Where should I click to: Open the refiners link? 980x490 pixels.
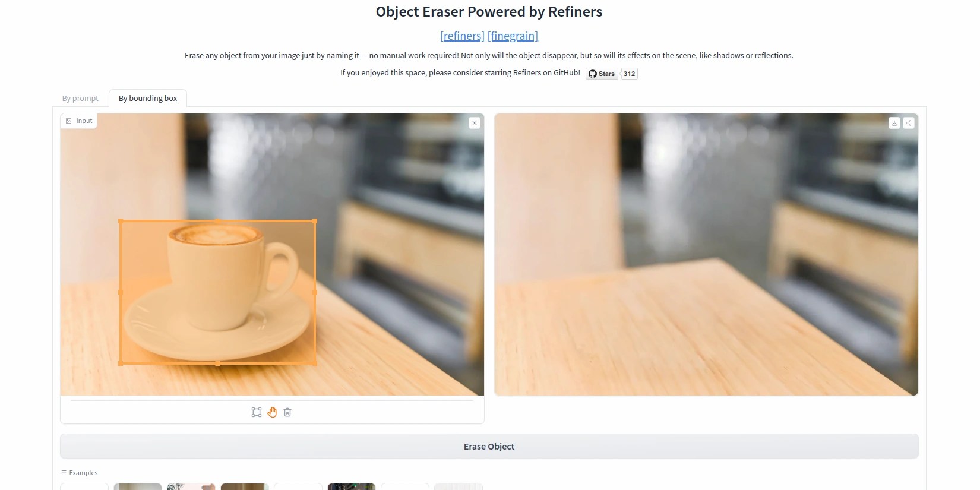tap(462, 36)
